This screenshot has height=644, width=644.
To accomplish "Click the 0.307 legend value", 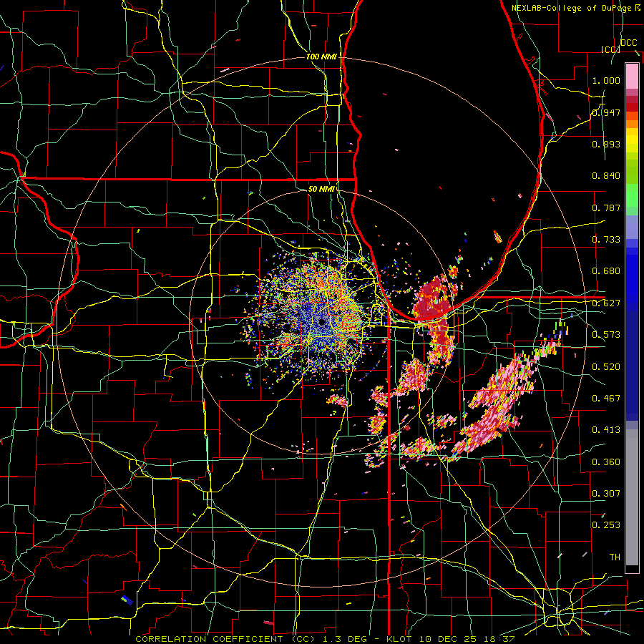I will pyautogui.click(x=606, y=493).
